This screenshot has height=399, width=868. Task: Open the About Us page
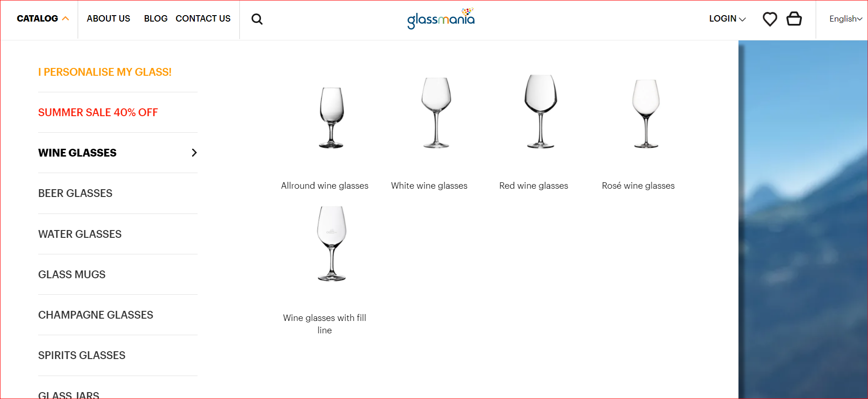108,19
